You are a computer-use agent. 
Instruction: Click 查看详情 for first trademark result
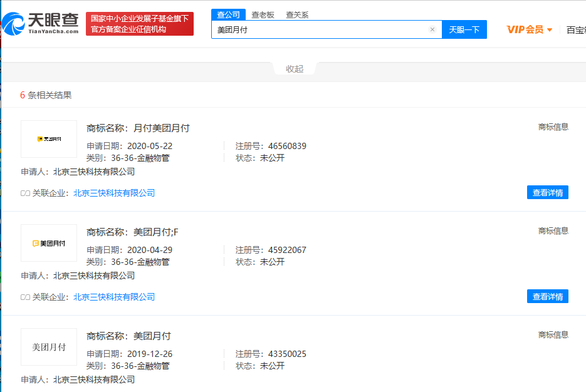pyautogui.click(x=547, y=193)
